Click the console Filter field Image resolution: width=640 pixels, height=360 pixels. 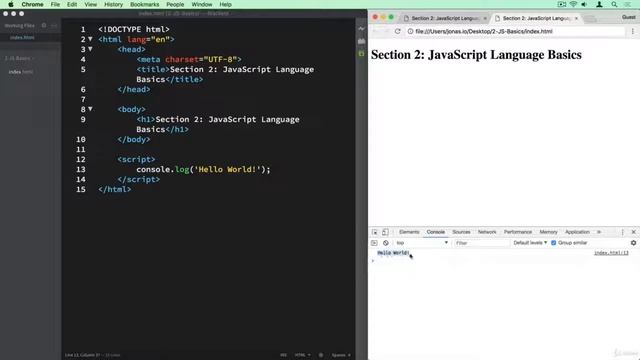point(482,243)
